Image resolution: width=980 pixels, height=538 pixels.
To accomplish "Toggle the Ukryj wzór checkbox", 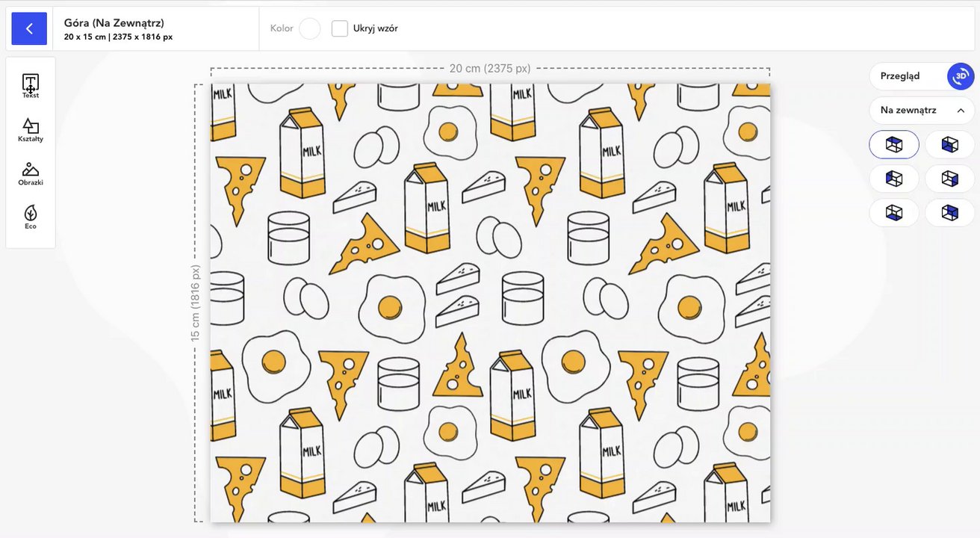I will click(340, 28).
